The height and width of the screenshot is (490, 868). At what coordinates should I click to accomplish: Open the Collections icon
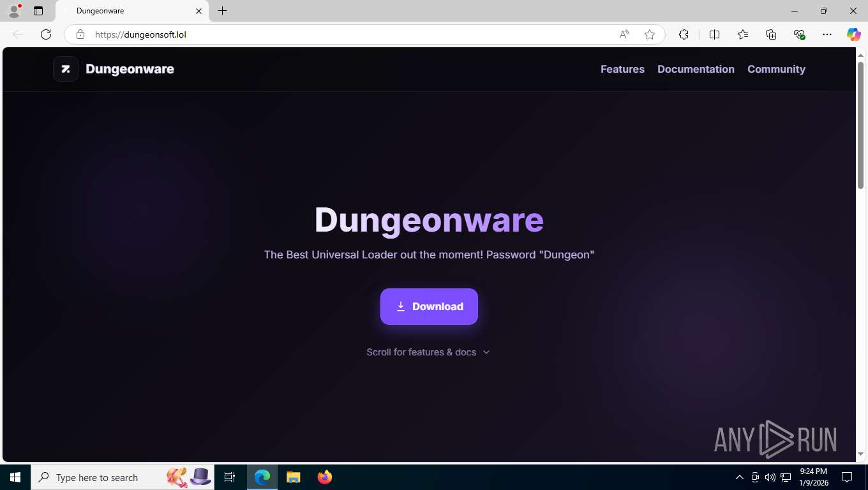tap(771, 34)
